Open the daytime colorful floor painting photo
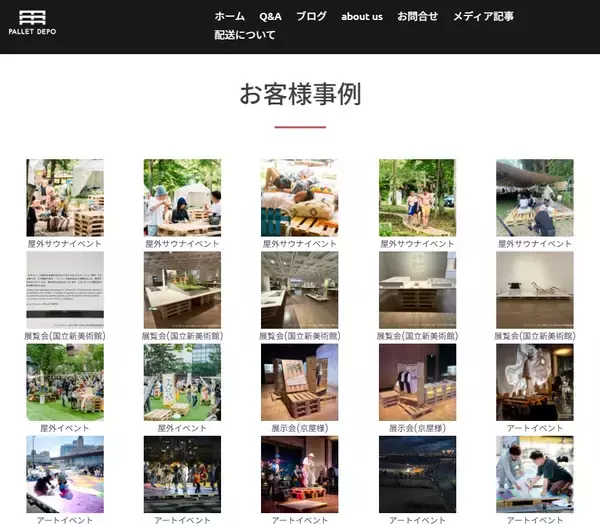Screen dimensions: 600x526 (65, 474)
